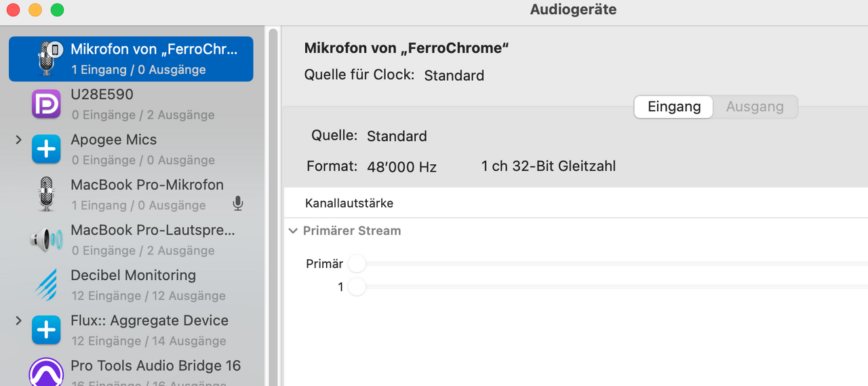Screen dimensions: 868x386
Task: Switch to the Ausgang tab
Action: point(755,107)
